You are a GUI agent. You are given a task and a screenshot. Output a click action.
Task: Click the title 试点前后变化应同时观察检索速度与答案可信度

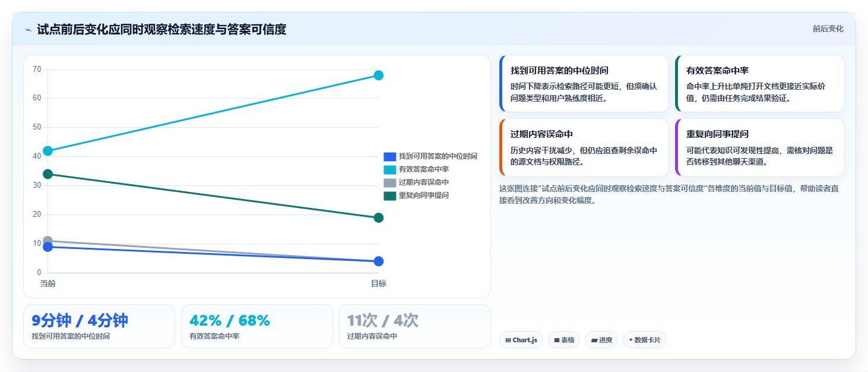161,29
